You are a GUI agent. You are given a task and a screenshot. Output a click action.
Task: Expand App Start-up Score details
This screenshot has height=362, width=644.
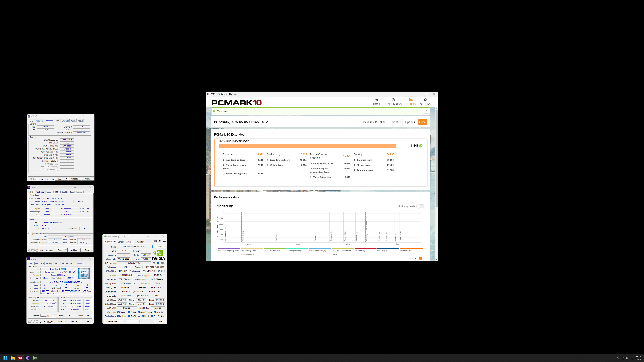point(224,160)
